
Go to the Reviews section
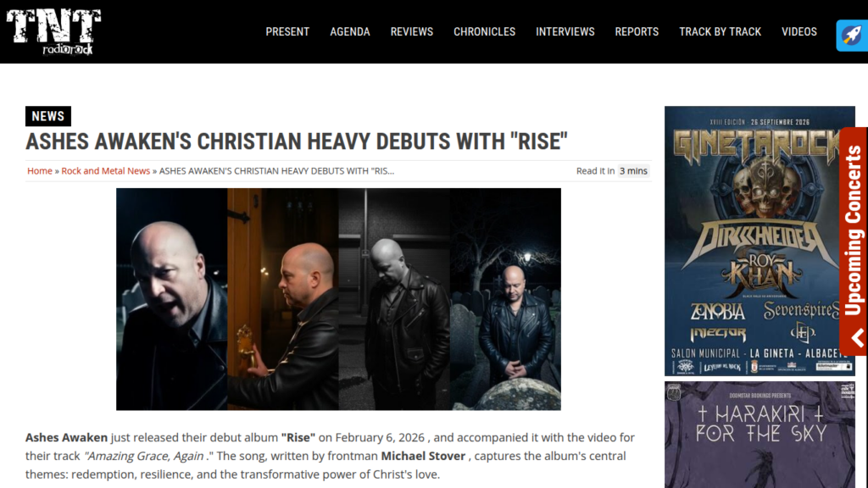[x=412, y=32]
